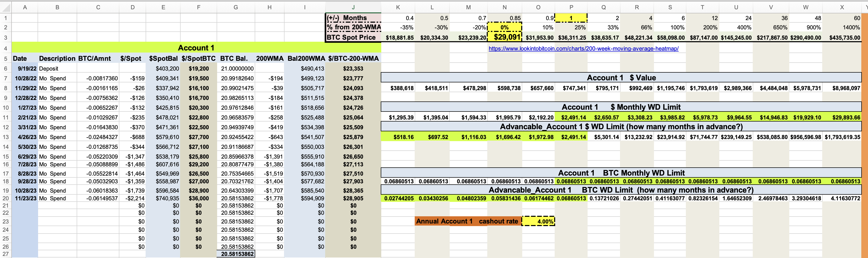Click the 9/19/22 date cell

coord(25,68)
